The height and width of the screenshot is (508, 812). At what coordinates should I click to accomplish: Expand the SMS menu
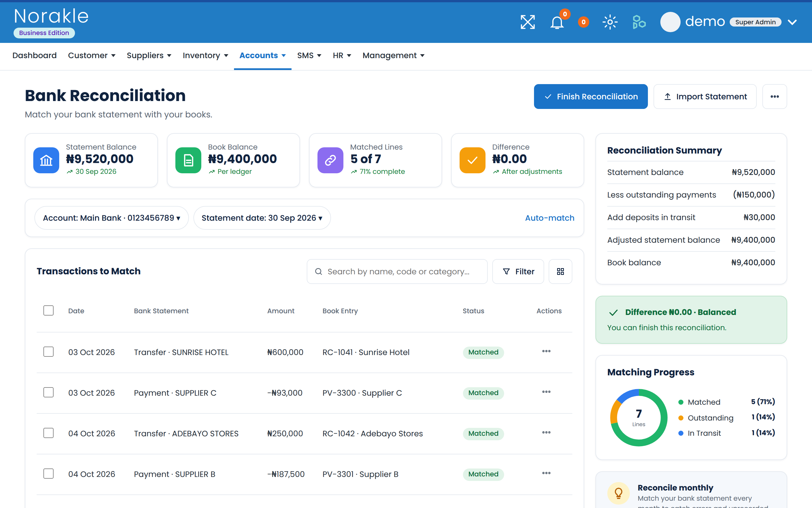[309, 55]
